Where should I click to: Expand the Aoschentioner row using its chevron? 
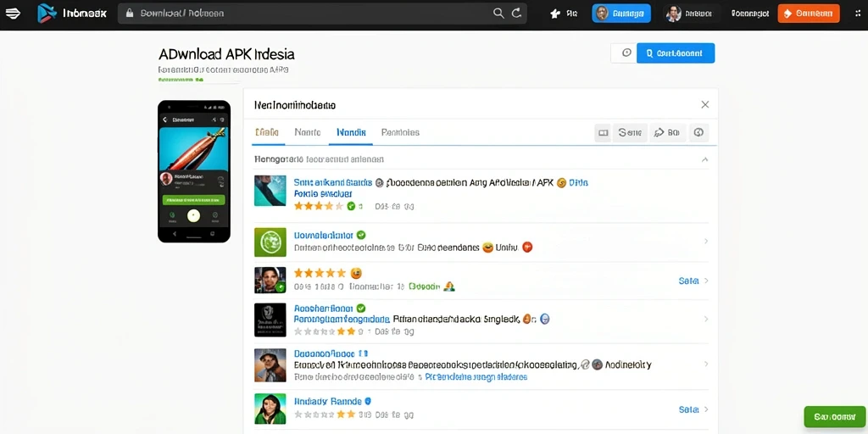tap(706, 319)
